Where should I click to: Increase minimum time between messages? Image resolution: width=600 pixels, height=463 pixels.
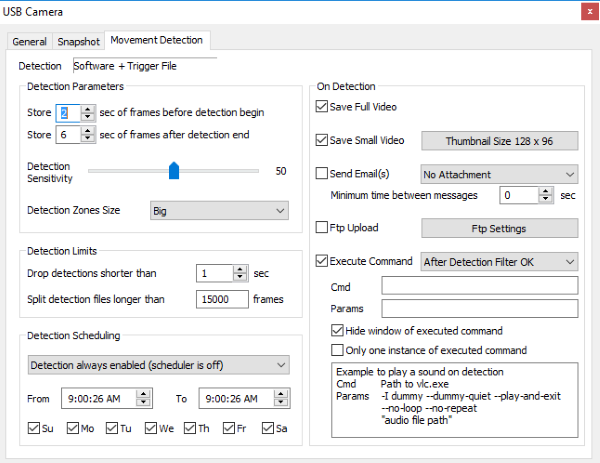pos(547,190)
